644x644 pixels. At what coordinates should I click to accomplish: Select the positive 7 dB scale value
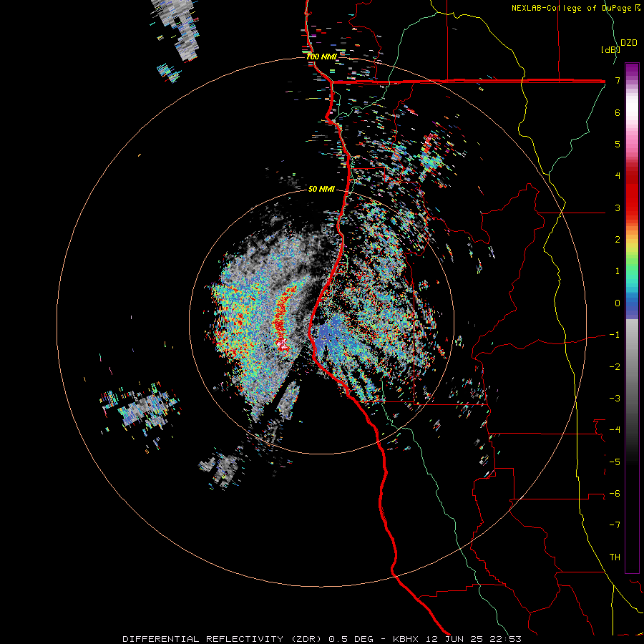(x=618, y=80)
